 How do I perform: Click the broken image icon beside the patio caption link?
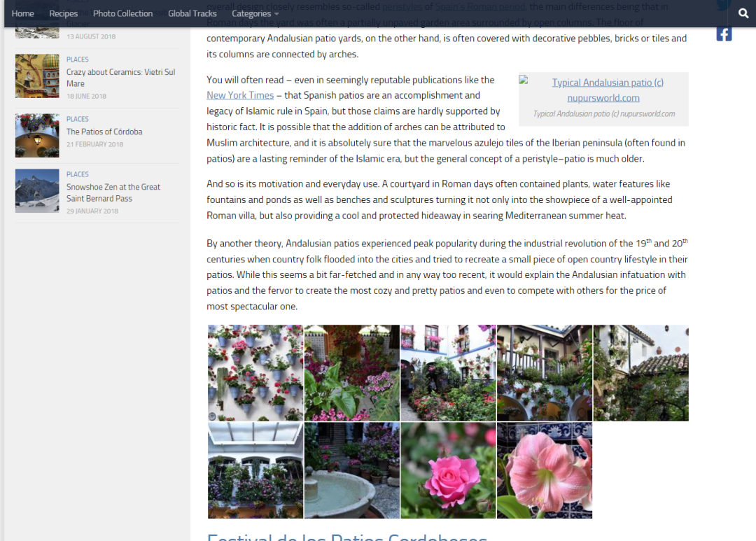(524, 80)
